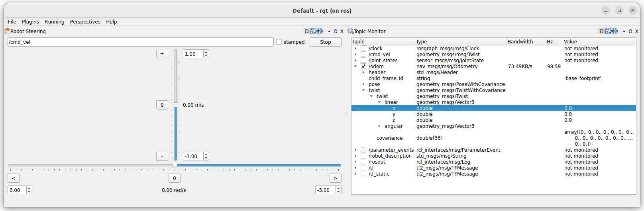Open the Plugins menu
644x211 pixels.
(x=30, y=22)
